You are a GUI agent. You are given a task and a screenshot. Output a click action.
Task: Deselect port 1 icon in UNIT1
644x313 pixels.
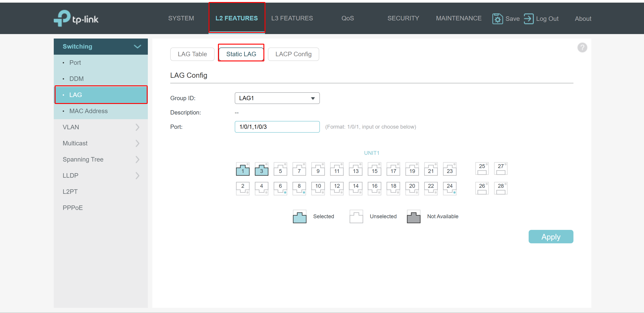point(243,169)
